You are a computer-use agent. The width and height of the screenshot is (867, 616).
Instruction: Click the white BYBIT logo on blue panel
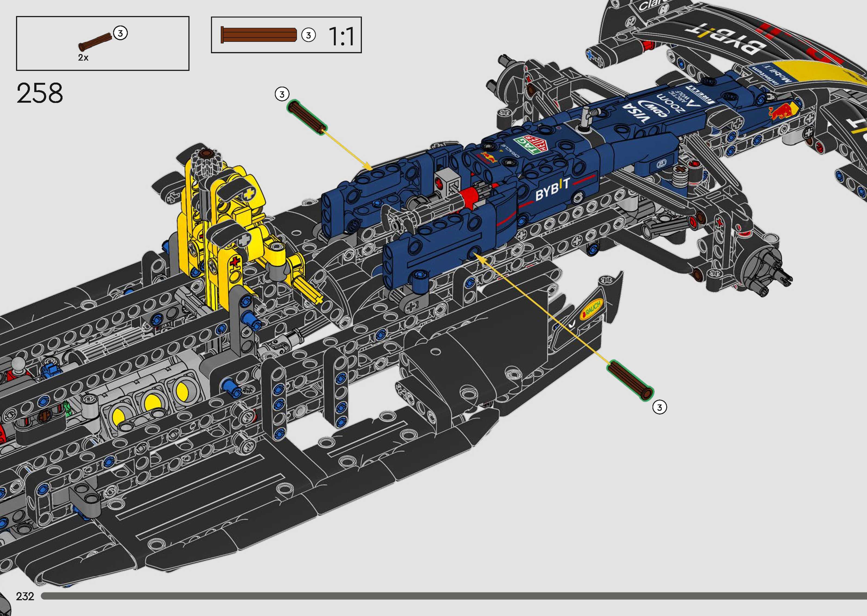553,189
